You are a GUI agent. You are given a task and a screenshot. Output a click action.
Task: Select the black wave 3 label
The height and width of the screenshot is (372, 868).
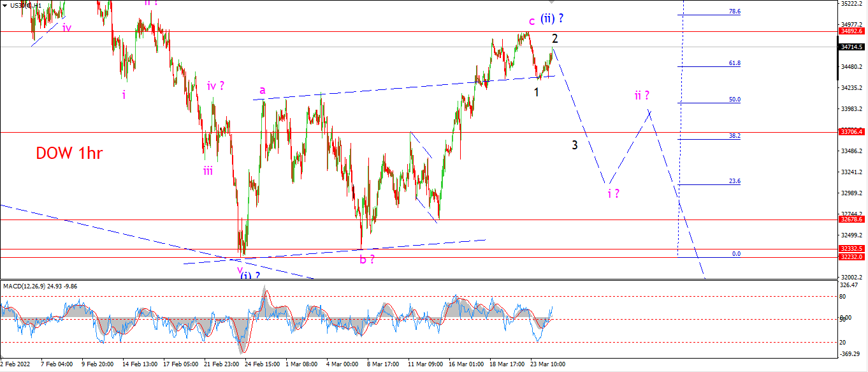(x=575, y=145)
